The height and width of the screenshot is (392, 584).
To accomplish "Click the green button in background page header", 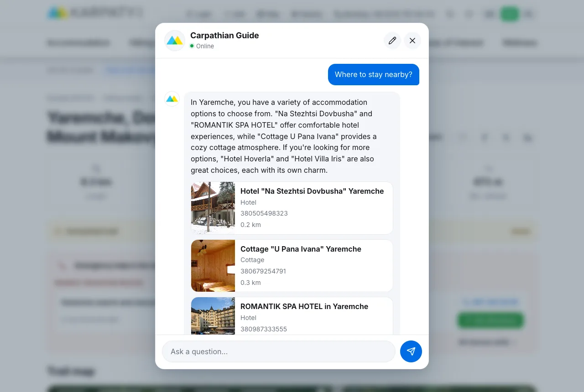I will point(510,14).
